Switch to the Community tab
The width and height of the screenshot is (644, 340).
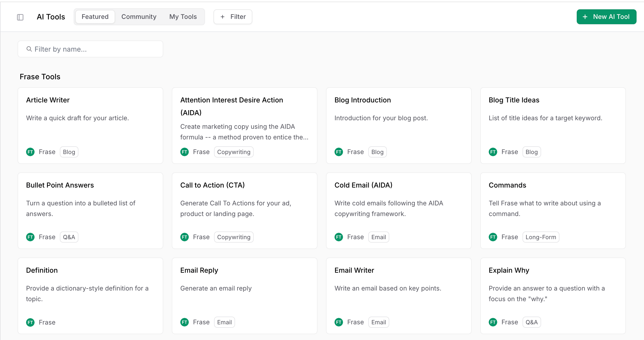[139, 17]
